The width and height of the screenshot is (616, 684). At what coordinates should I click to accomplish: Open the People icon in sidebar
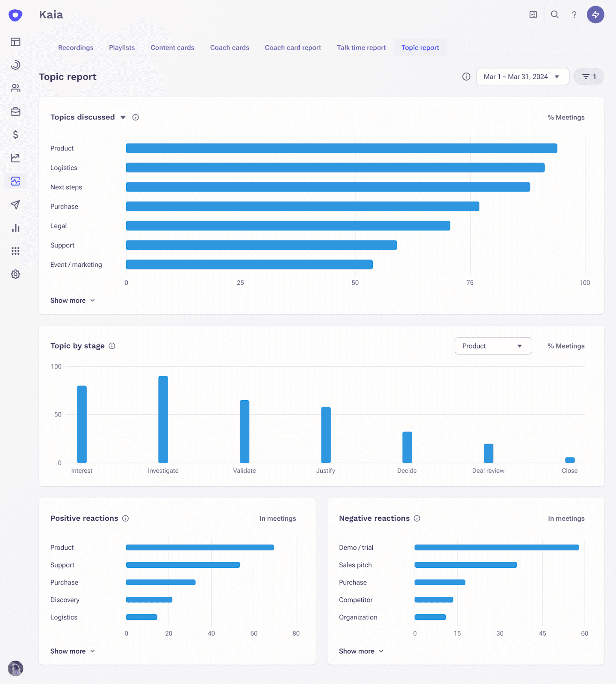pos(15,88)
